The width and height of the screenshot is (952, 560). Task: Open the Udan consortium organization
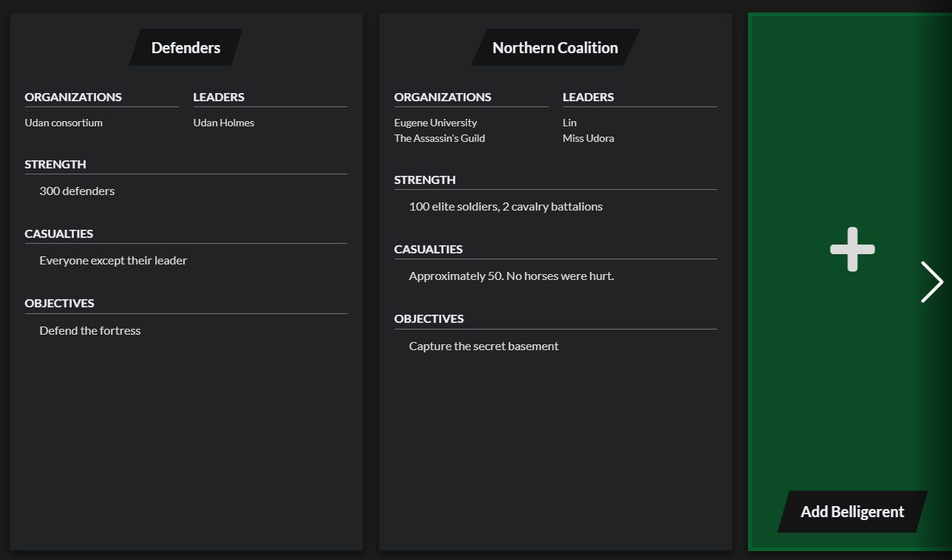64,123
